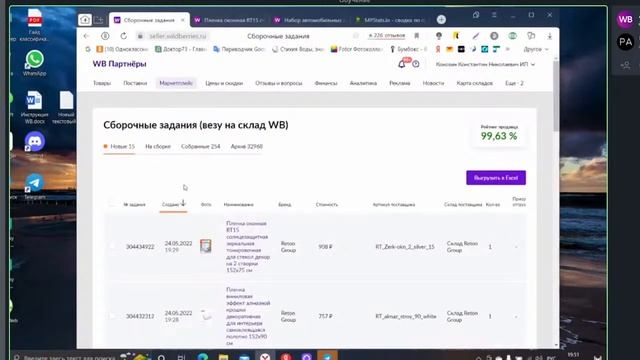Click the Yandex Browser taskbar icon
The height and width of the screenshot is (360, 640).
click(x=265, y=356)
